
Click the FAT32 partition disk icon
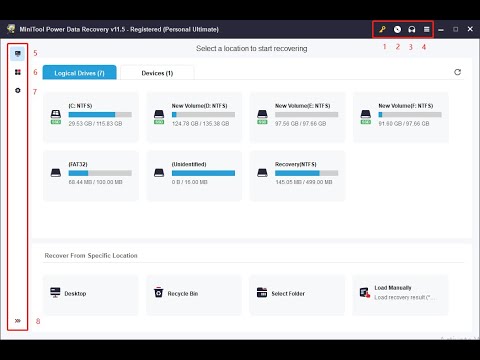coord(56,173)
